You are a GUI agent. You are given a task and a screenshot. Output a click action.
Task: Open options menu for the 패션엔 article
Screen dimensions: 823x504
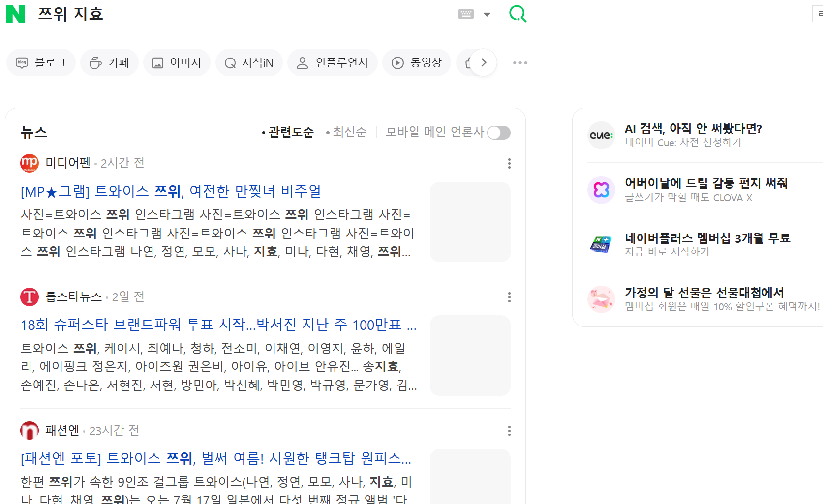pyautogui.click(x=509, y=431)
